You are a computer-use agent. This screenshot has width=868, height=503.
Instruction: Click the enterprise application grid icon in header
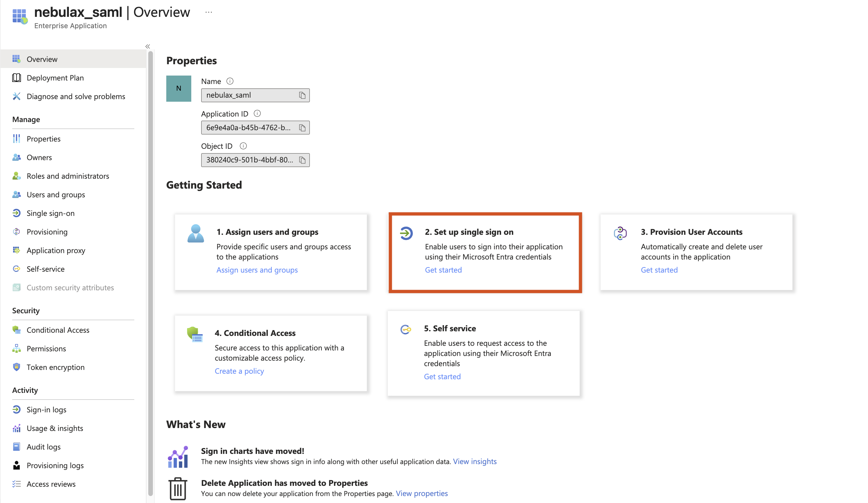pos(20,17)
